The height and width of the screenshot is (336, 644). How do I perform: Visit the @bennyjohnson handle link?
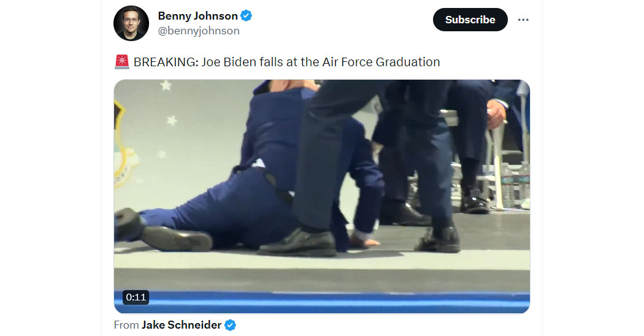pyautogui.click(x=199, y=31)
